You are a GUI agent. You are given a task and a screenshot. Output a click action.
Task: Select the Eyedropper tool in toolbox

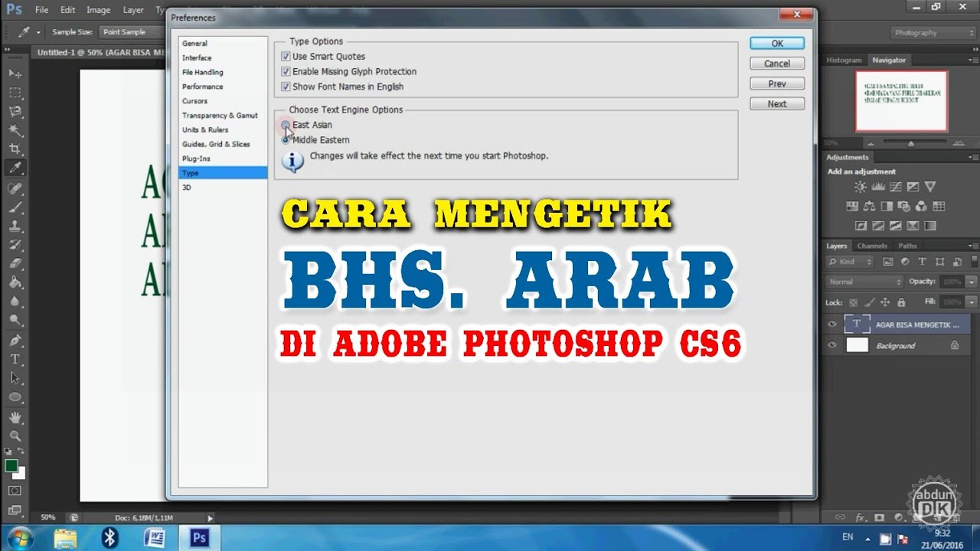[x=15, y=168]
